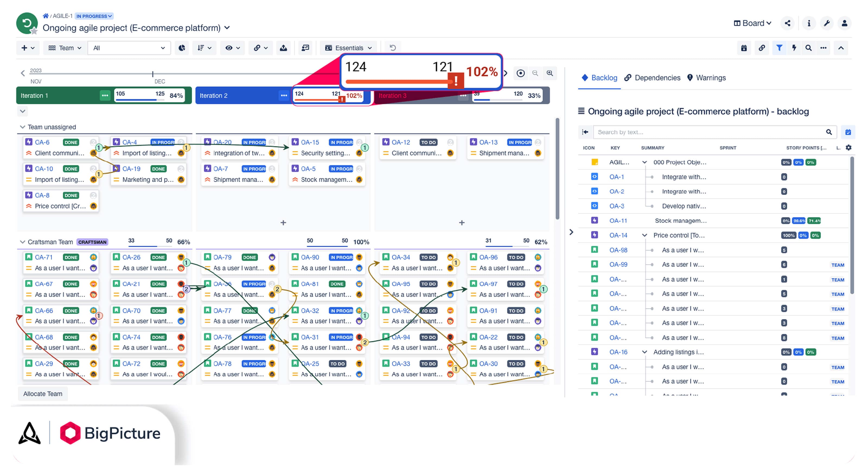The image size is (868, 476).
Task: Open the project title dropdown chevron
Action: pos(227,28)
